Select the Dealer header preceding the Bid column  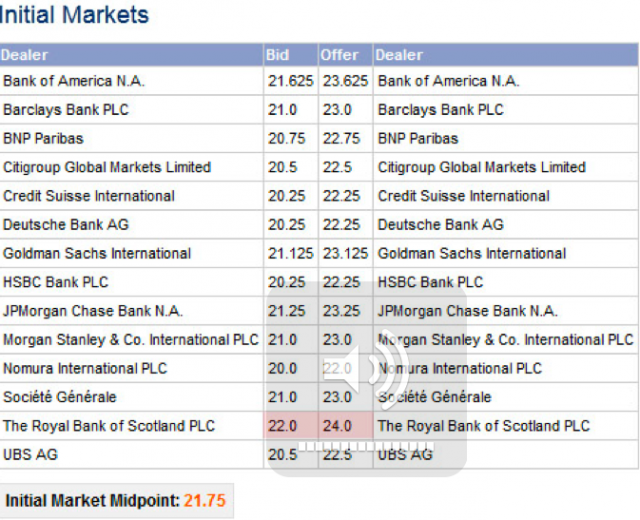click(x=25, y=55)
